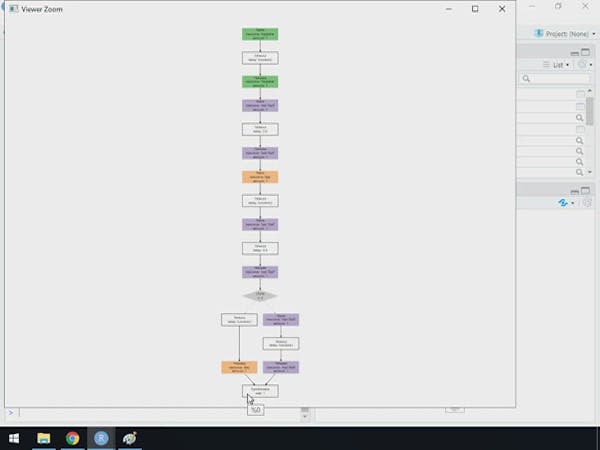Click the faded icon right of the Viewer dropdown
Viewport: 600px width, 450px height.
tap(587, 203)
